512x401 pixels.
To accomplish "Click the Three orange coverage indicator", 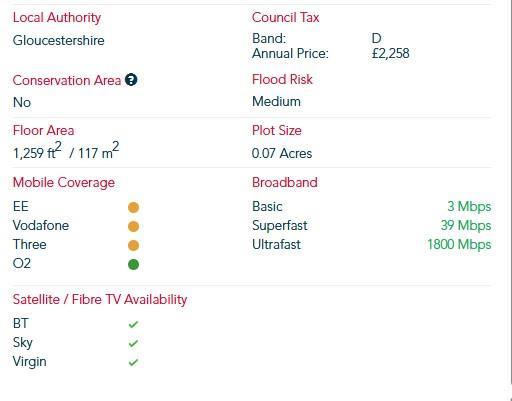I will [133, 245].
